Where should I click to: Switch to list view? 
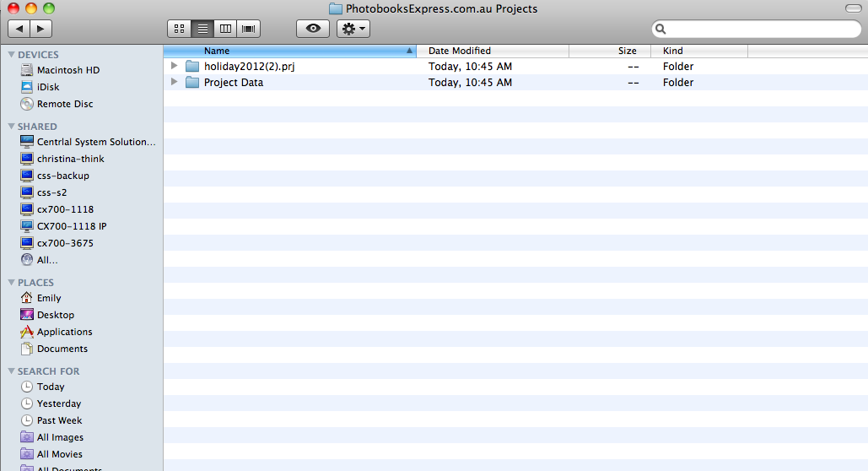coord(202,29)
